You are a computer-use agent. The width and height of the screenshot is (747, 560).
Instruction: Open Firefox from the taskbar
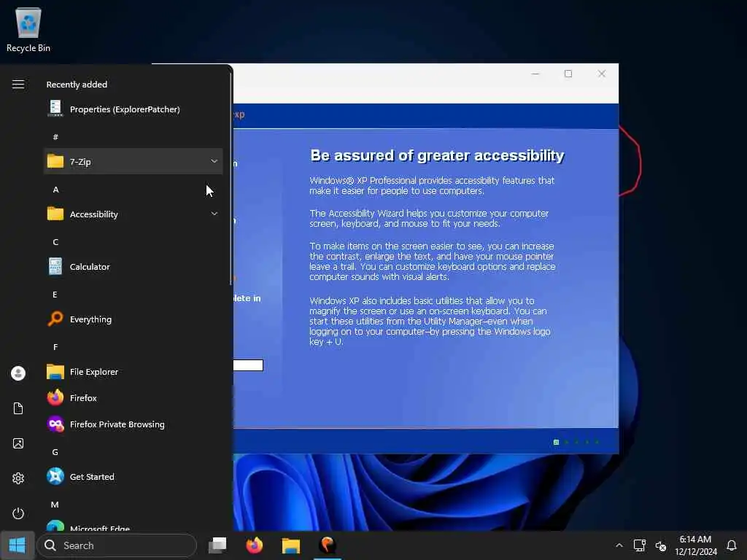click(255, 545)
